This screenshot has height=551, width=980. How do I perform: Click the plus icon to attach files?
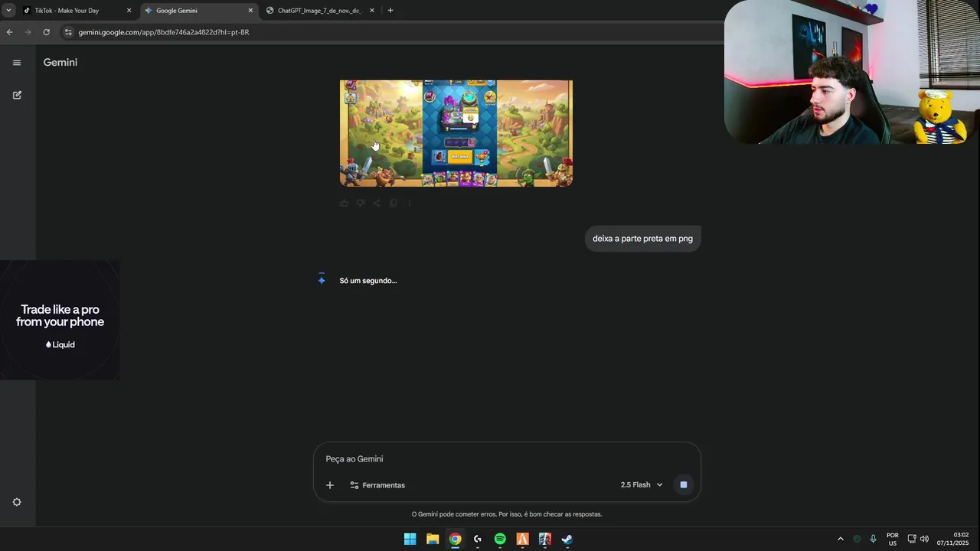[330, 485]
